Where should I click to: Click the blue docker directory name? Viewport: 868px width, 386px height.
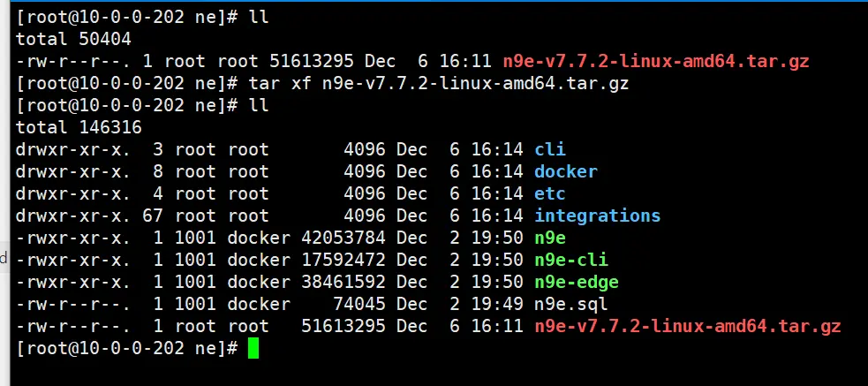(x=565, y=171)
